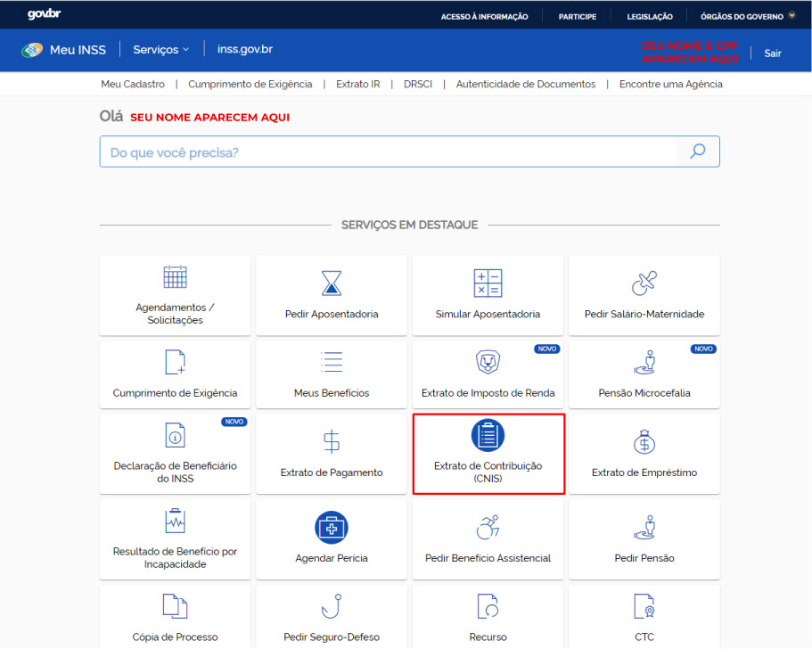
Task: Select the Pedir Aposentadoria hourglass icon
Action: click(332, 283)
